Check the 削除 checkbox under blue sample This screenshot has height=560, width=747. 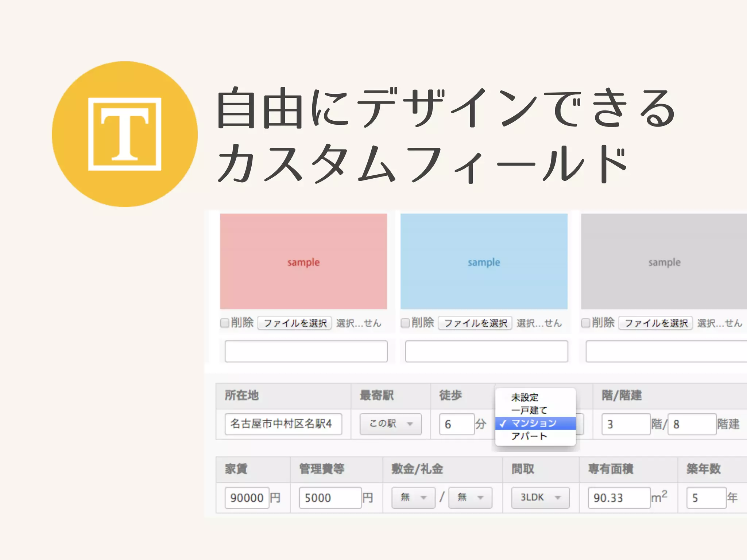tap(405, 323)
